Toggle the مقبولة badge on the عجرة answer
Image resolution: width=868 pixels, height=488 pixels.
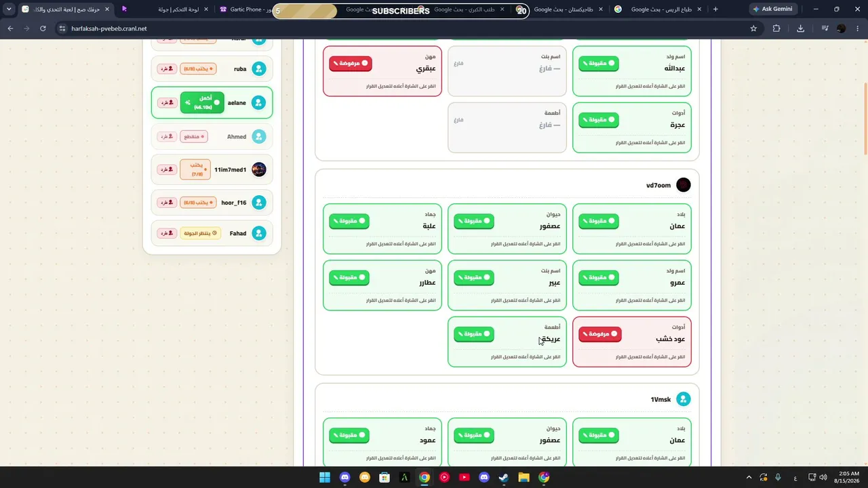[x=598, y=120]
